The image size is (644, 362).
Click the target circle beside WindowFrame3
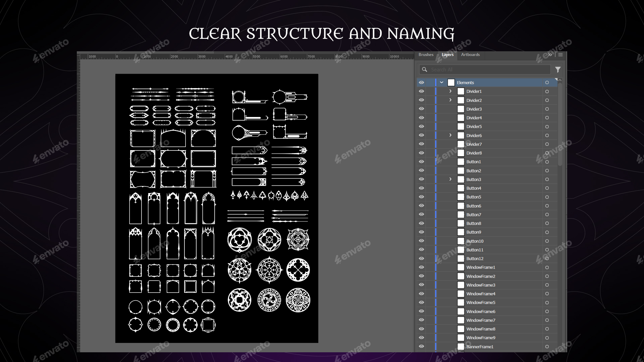point(547,285)
